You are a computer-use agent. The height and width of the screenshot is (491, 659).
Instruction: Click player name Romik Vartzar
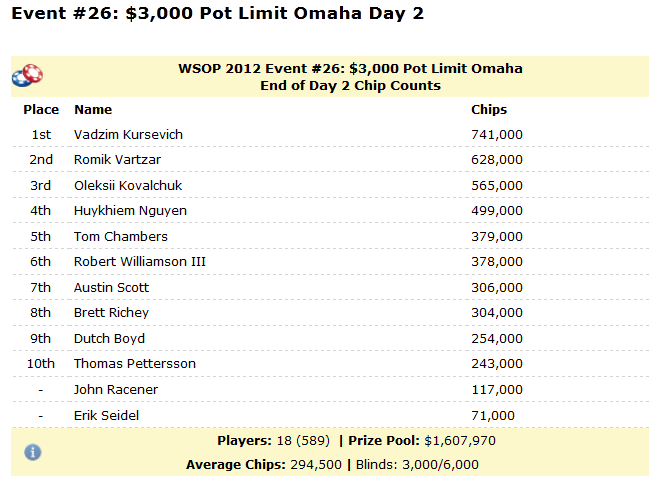[117, 160]
